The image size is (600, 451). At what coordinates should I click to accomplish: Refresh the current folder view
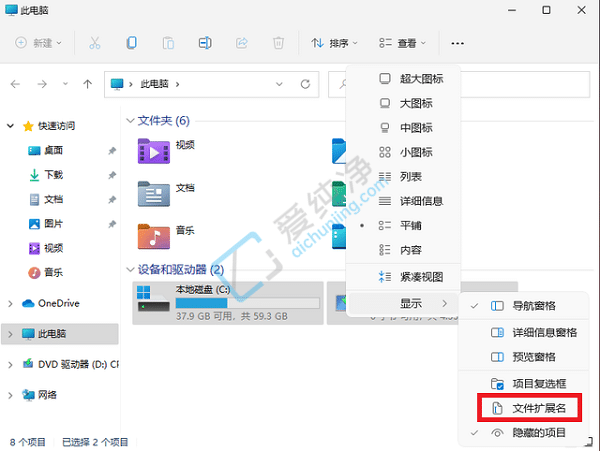305,84
